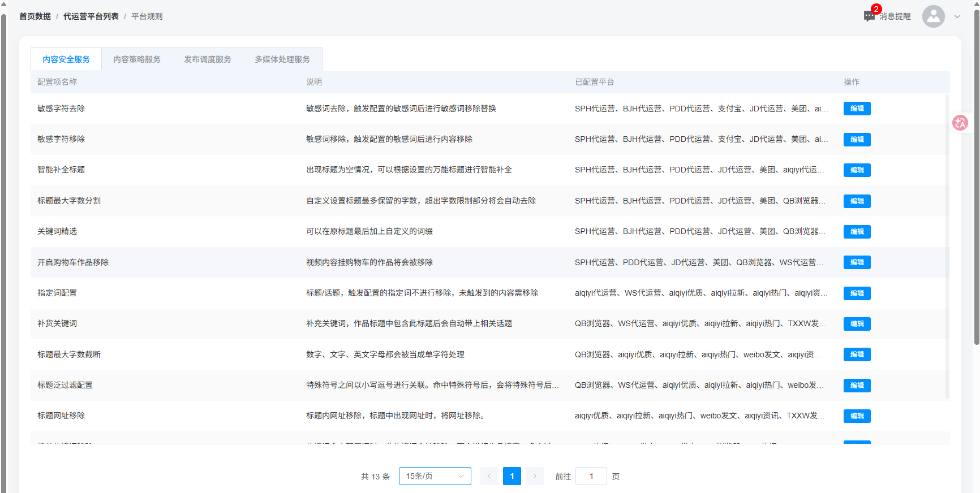This screenshot has width=980, height=493.
Task: Open the 发布调度服务 tab
Action: tap(208, 59)
